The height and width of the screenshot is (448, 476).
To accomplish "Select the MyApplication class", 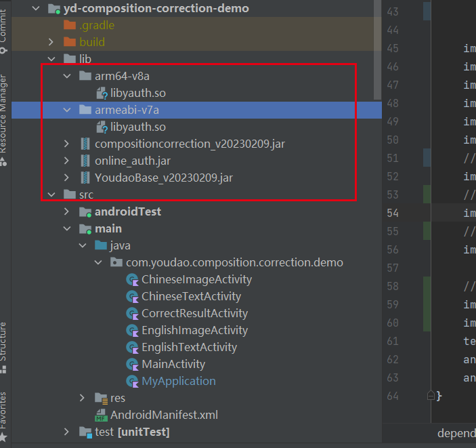I will [x=178, y=381].
